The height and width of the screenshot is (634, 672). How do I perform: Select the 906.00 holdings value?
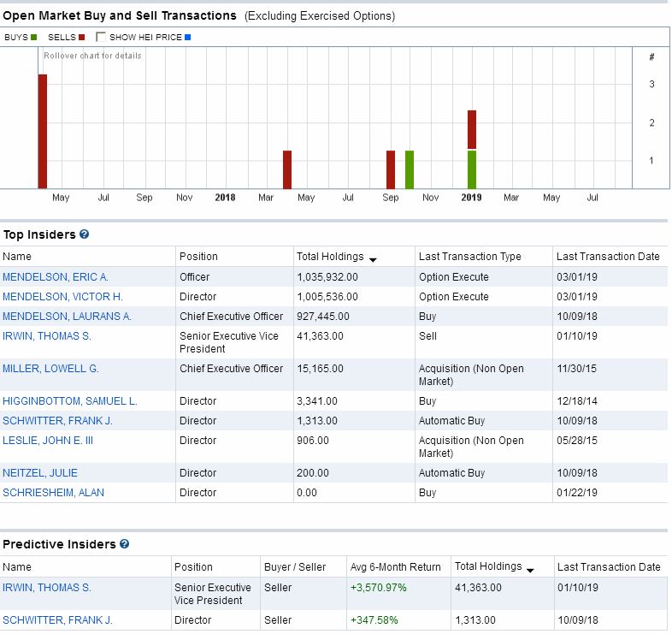point(312,441)
